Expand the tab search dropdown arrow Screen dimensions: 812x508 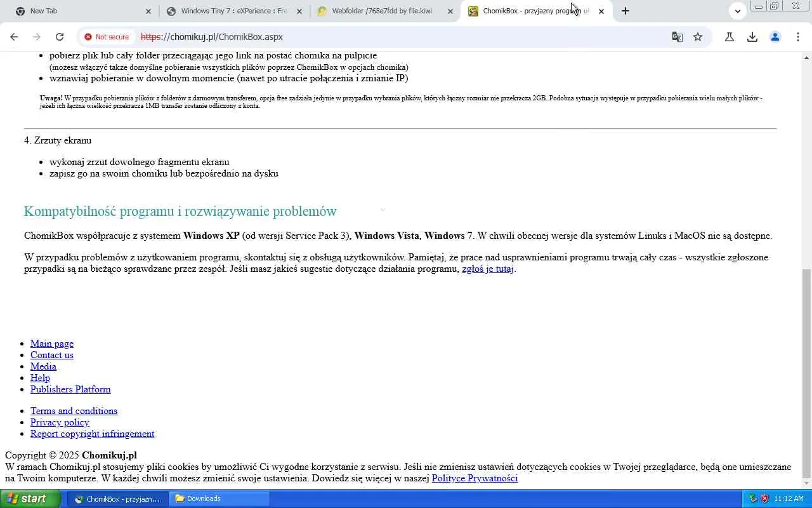(737, 11)
